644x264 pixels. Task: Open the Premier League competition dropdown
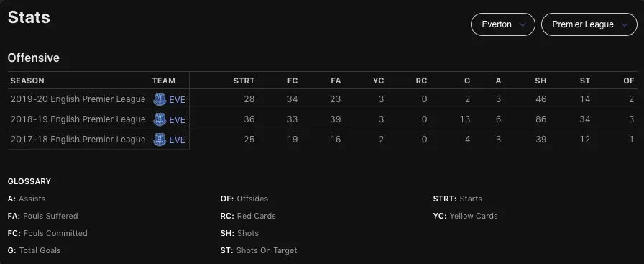[589, 24]
